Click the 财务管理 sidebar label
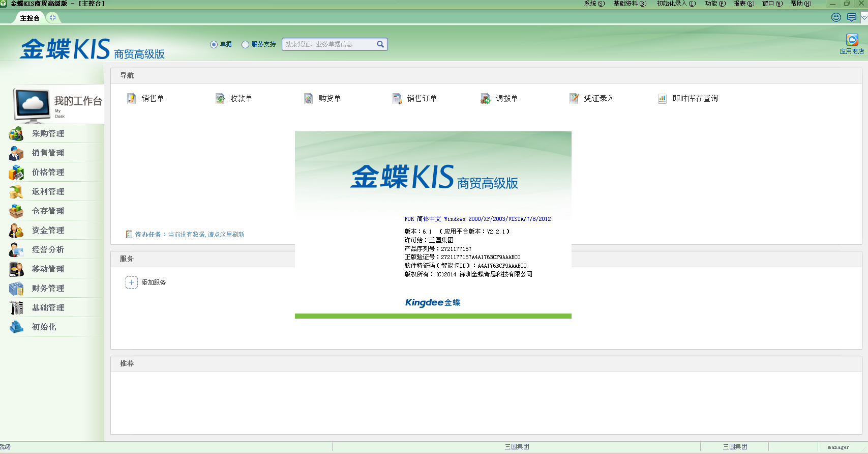 48,288
